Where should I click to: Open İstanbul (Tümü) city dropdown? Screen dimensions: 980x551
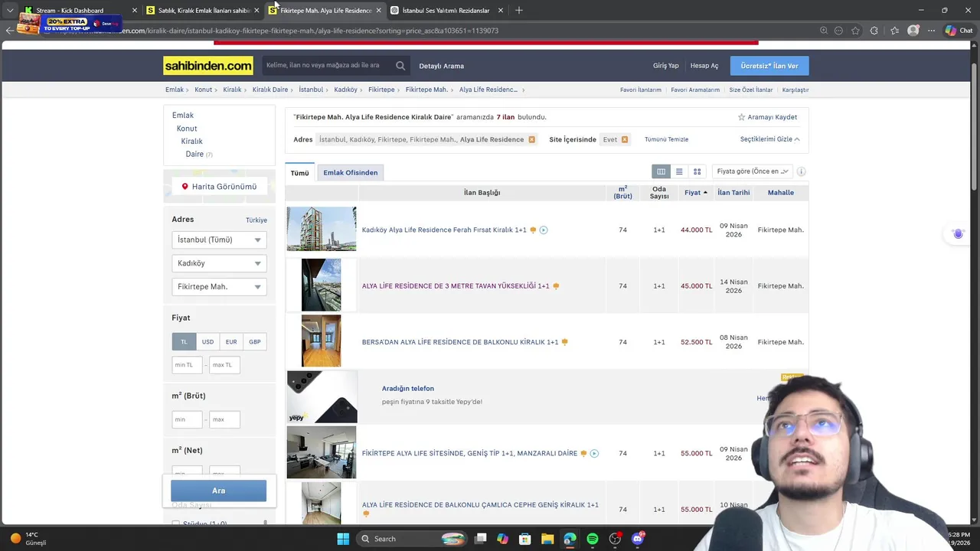coord(219,240)
